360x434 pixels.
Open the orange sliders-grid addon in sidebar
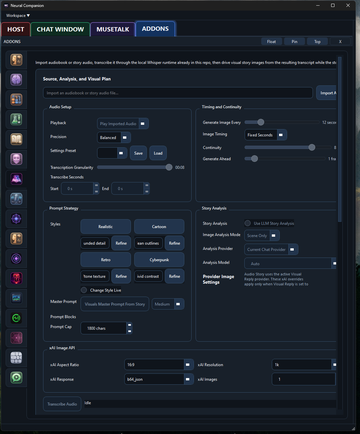tap(16, 99)
